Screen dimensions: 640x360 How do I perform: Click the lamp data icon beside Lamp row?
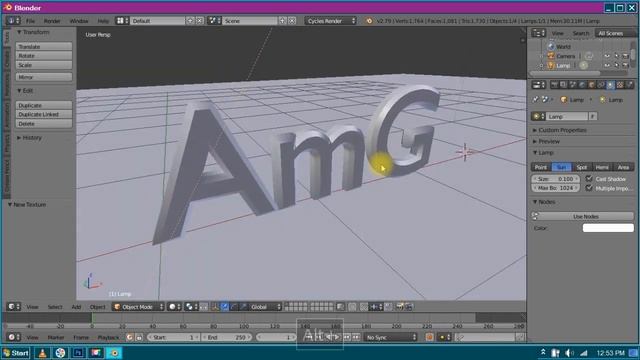coord(584,65)
